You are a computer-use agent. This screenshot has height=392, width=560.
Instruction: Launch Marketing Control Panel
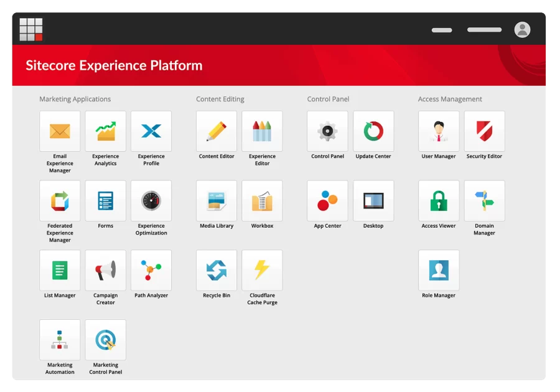105,340
